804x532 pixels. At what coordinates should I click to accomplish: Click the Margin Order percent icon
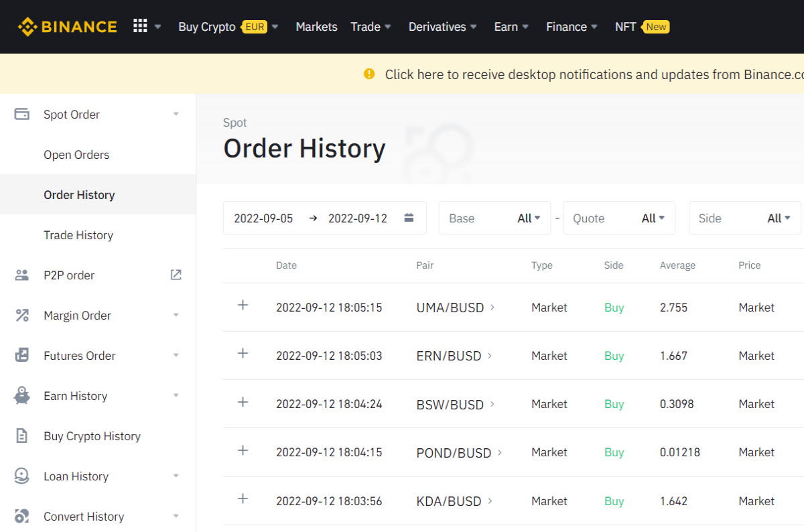point(22,315)
